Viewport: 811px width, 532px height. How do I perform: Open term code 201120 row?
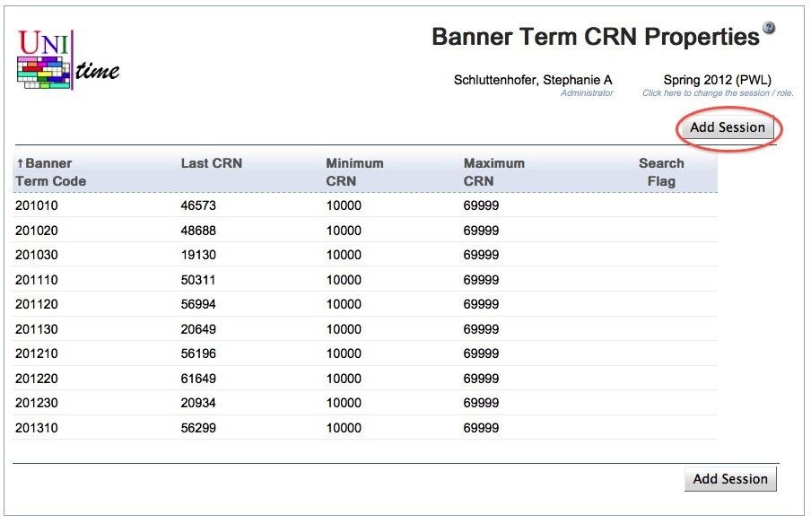pos(364,304)
